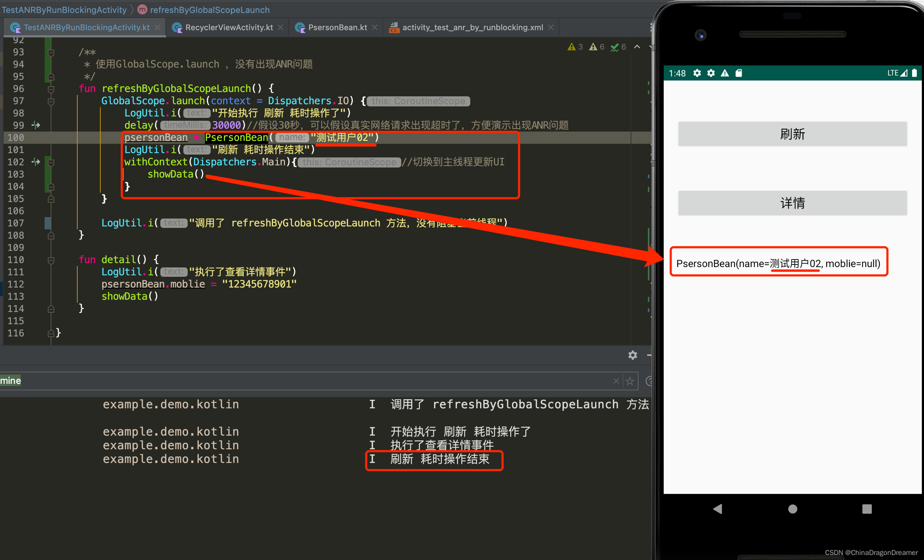
Task: Collapse withContext block fold at line 102
Action: [51, 162]
